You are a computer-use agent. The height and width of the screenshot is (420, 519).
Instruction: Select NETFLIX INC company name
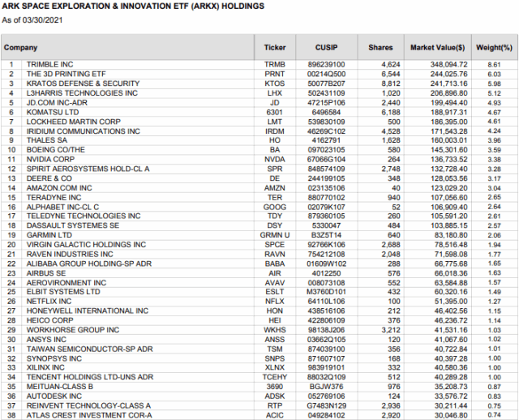pos(49,302)
